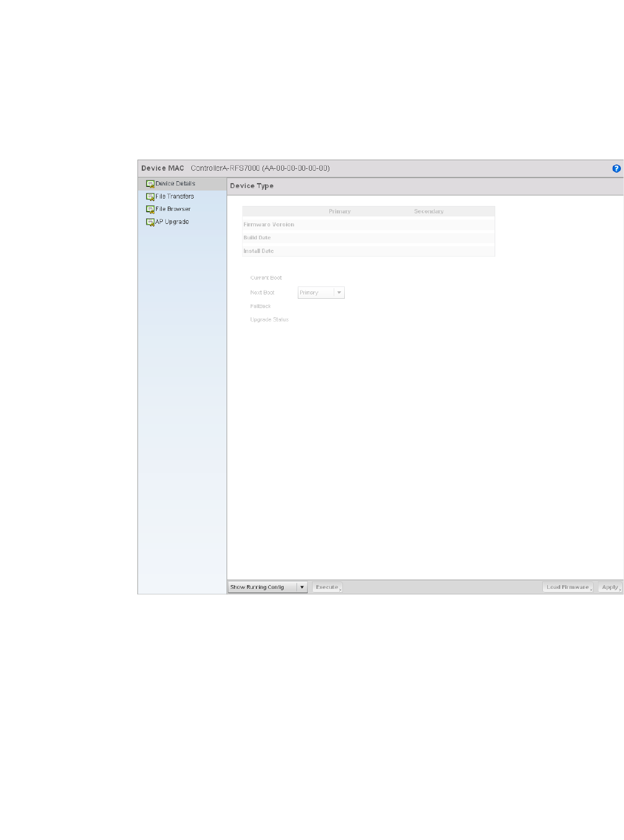
Task: Click the Current Boot label
Action: coord(266,278)
